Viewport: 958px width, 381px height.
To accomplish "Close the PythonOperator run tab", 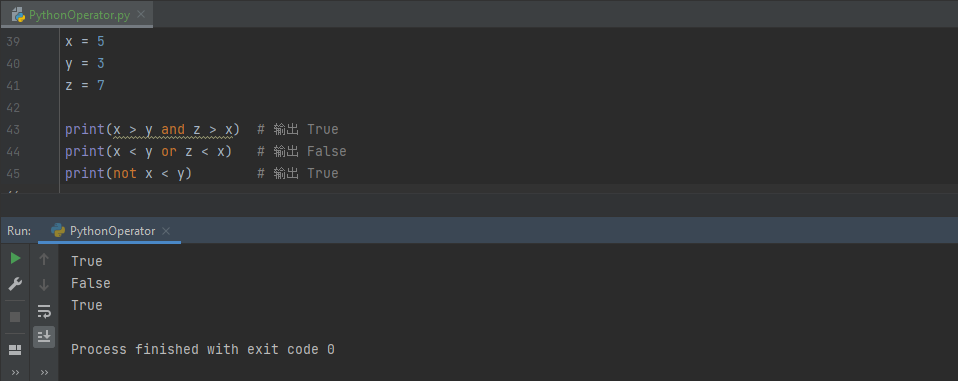I will 166,231.
